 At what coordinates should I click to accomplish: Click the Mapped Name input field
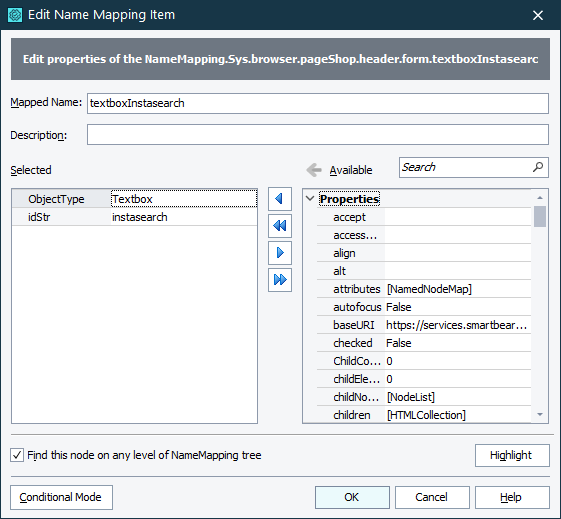tap(318, 103)
